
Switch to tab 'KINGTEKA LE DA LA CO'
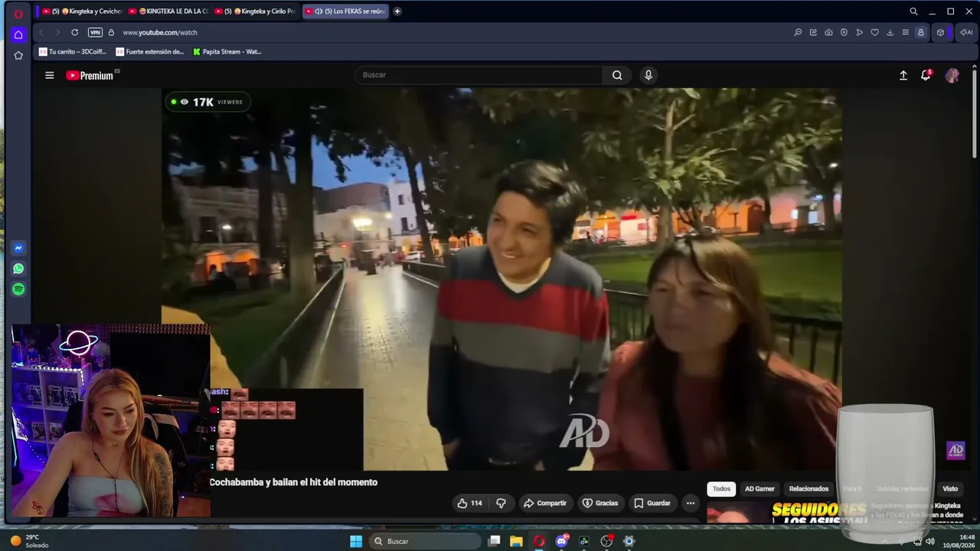[x=168, y=11]
